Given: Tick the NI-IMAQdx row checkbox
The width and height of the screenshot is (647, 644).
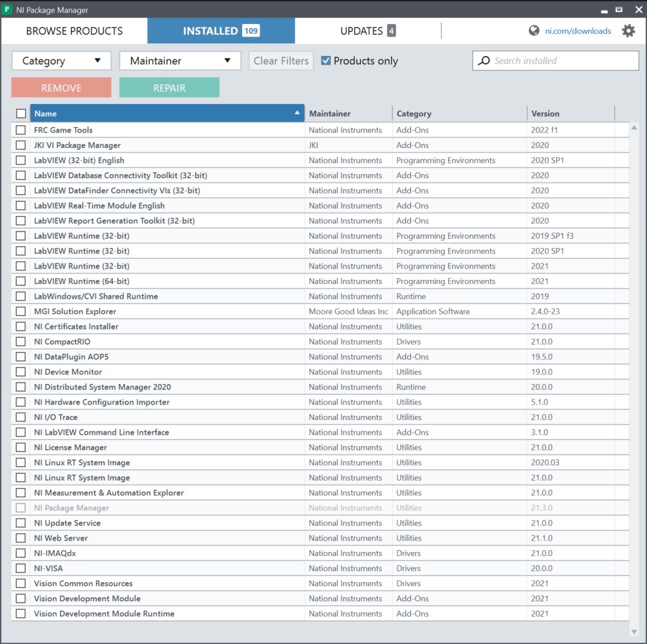Looking at the screenshot, I should tap(21, 553).
